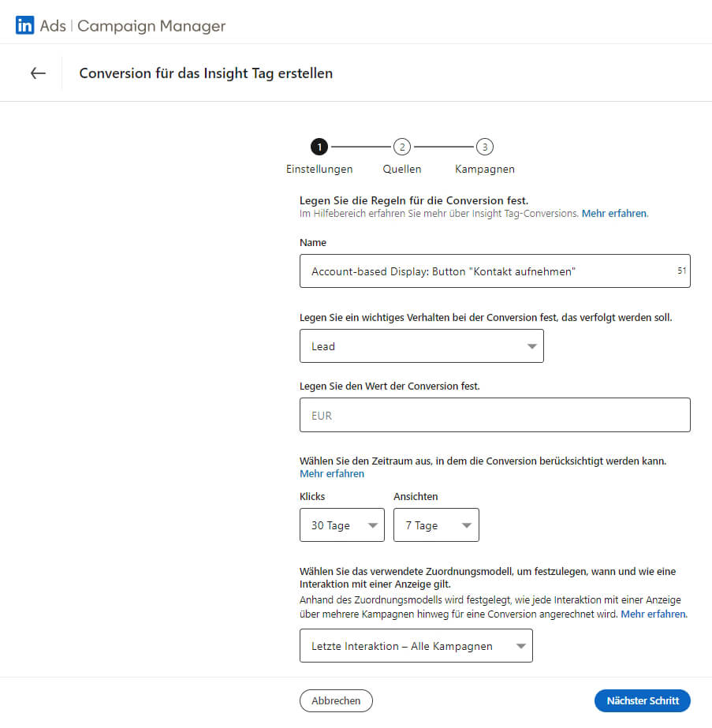The image size is (712, 728).
Task: Open the attribution model dropdown Letzte Interaktion
Action: (416, 645)
